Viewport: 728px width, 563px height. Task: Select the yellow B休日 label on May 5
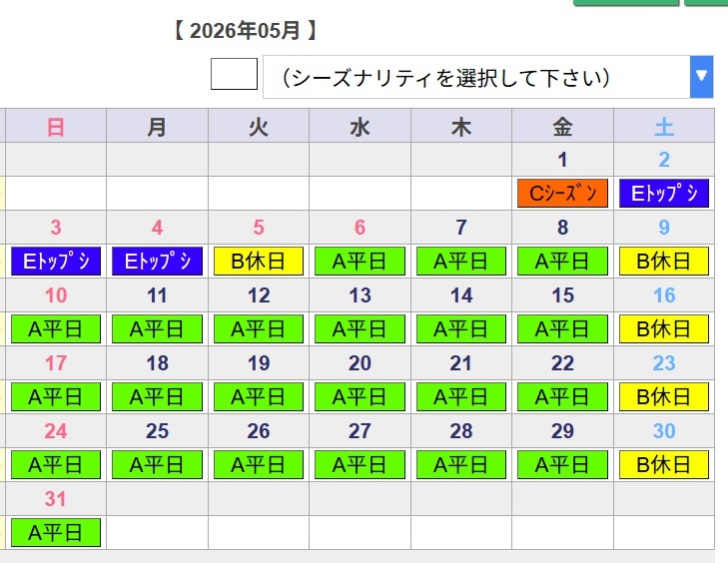click(x=259, y=261)
